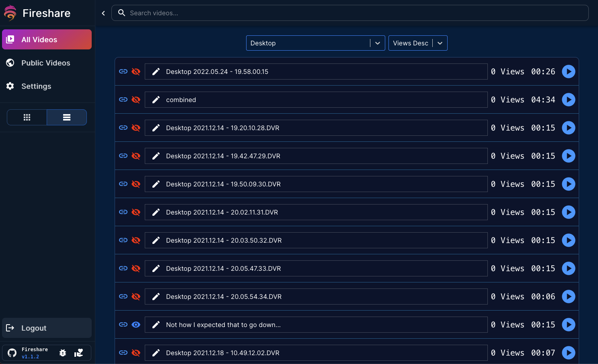The height and width of the screenshot is (364, 598).
Task: Open the Desktop game filter dropdown
Action: 315,43
